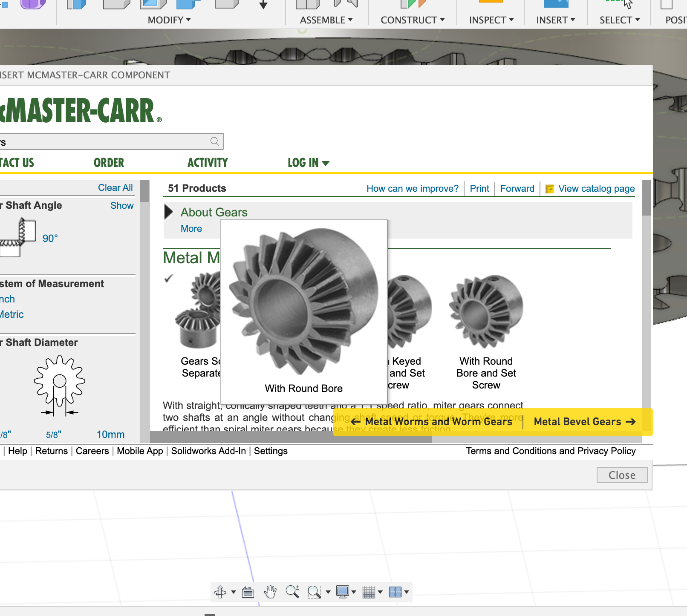Expand the Viewports dropdown arrow
687x616 pixels.
[x=407, y=592]
